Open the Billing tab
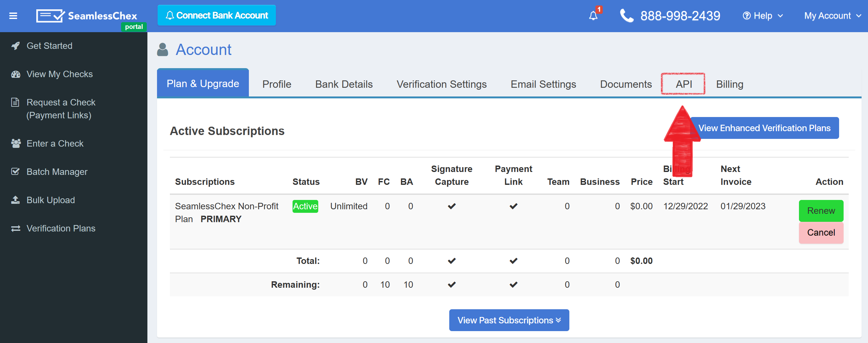Viewport: 868px width, 343px height. 730,84
